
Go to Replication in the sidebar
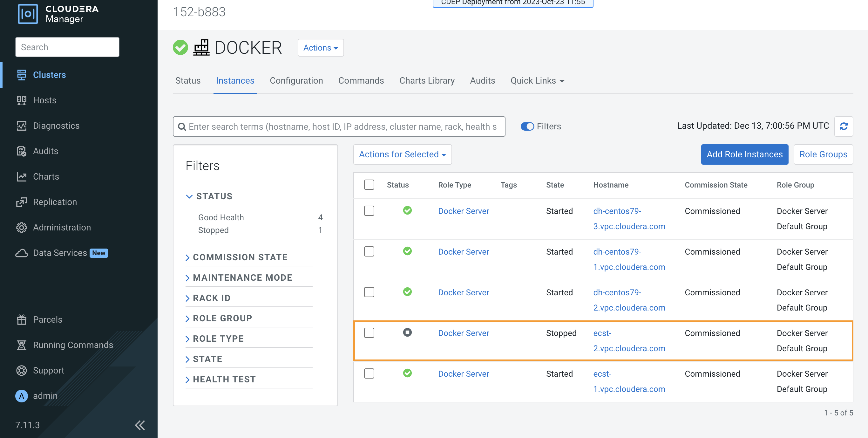(x=55, y=202)
